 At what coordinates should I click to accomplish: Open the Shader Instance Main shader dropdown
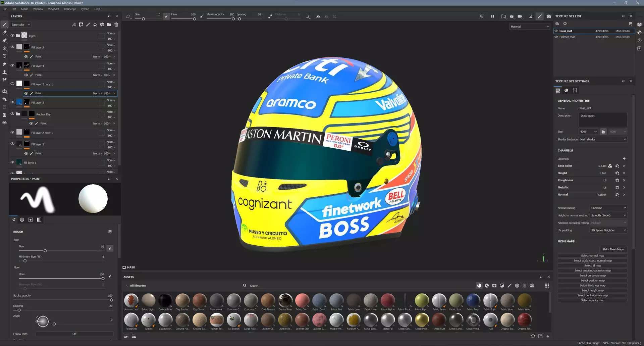[603, 139]
